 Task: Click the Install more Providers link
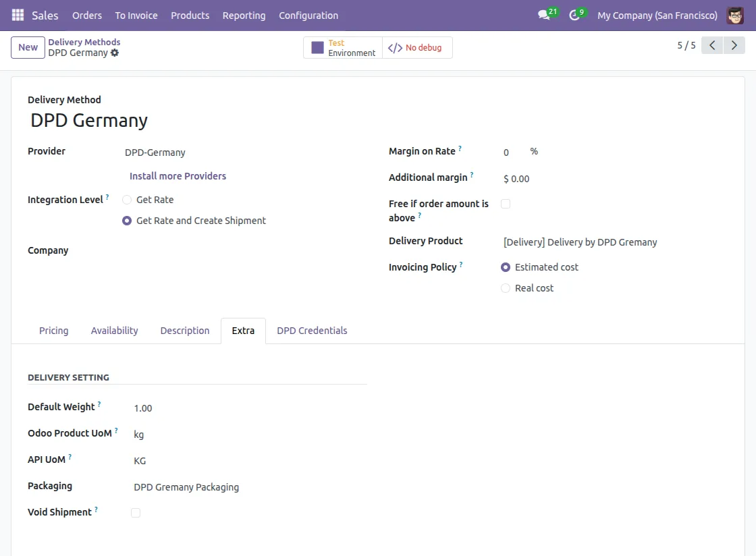pos(178,176)
